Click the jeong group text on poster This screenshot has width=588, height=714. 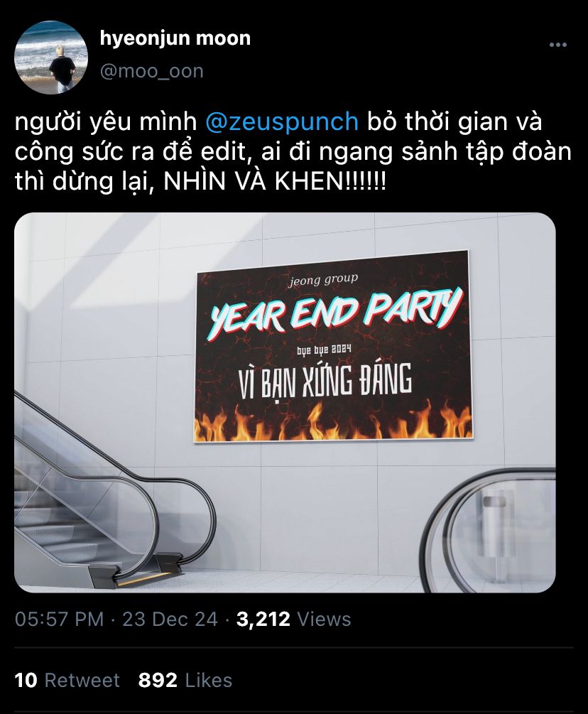324,280
